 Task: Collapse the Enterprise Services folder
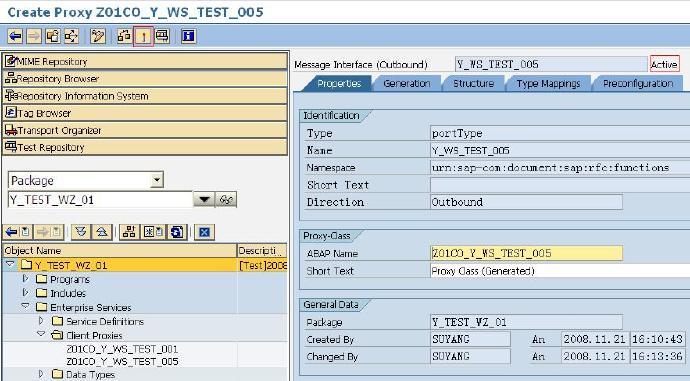(x=26, y=307)
